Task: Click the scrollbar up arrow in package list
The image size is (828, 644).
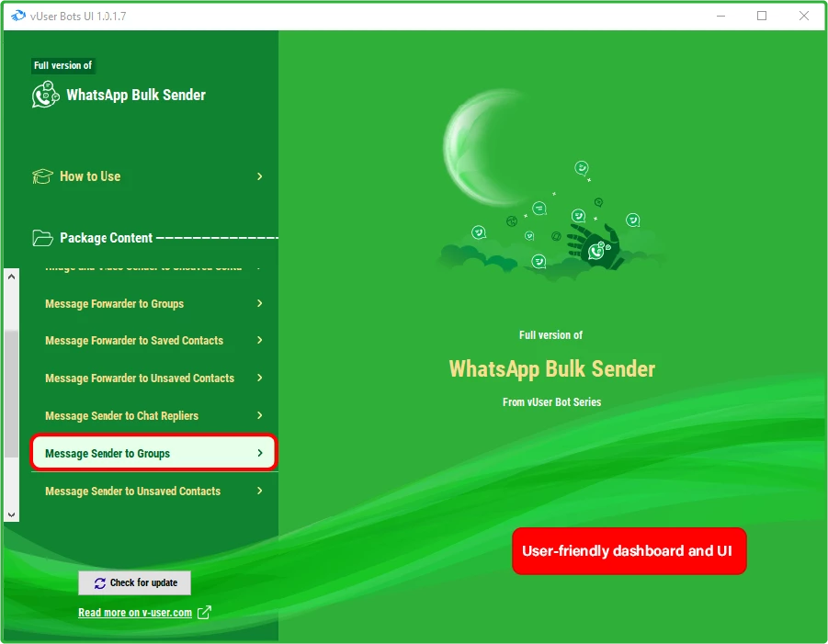Action: pyautogui.click(x=12, y=277)
